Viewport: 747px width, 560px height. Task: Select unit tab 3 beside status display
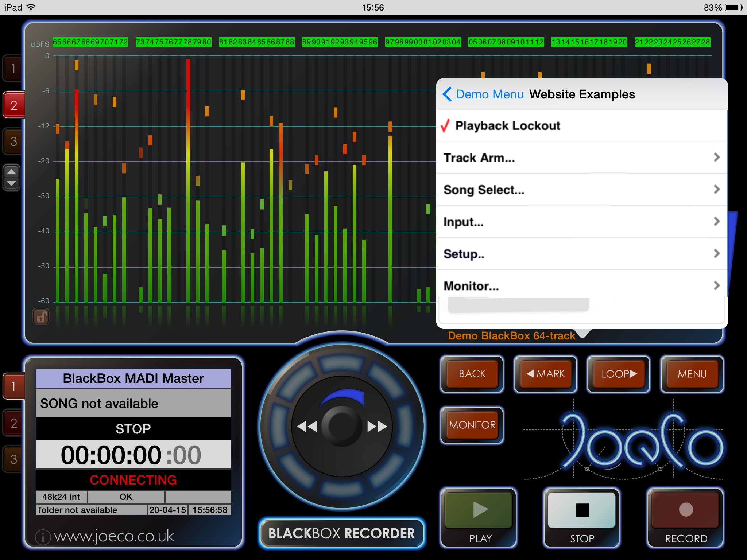[13, 459]
